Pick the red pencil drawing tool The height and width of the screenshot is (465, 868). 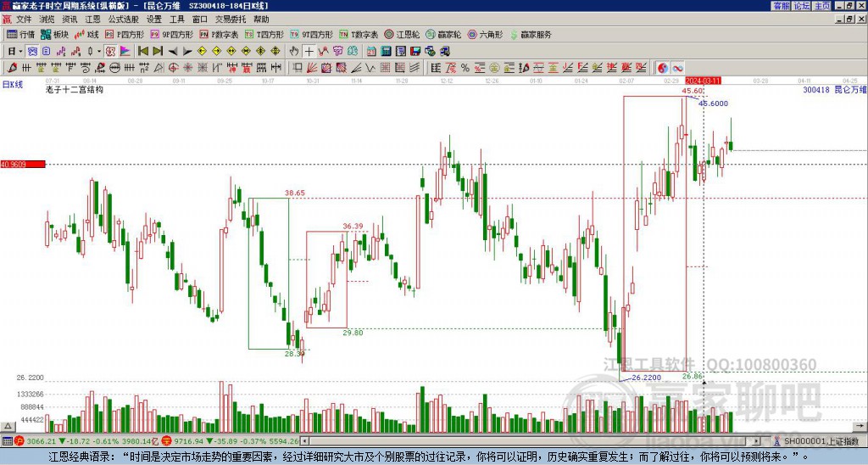[x=12, y=68]
